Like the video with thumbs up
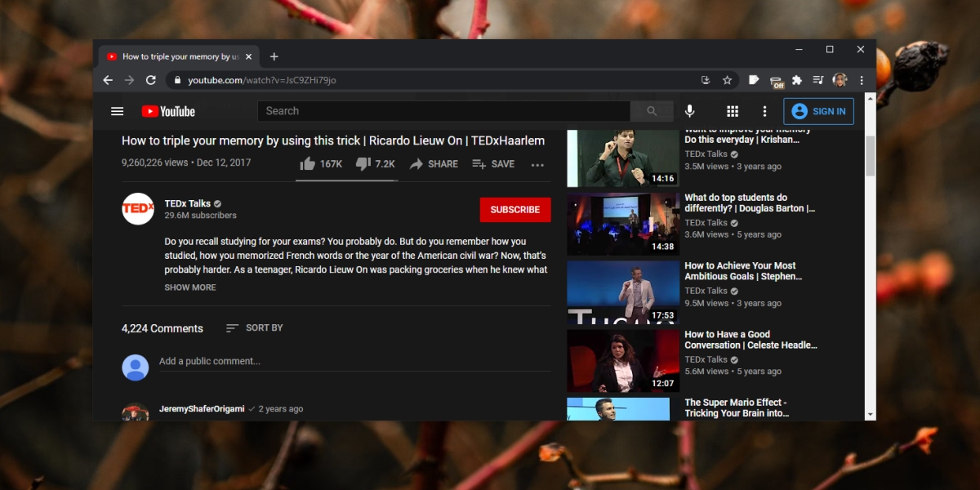980x490 pixels. 321,164
